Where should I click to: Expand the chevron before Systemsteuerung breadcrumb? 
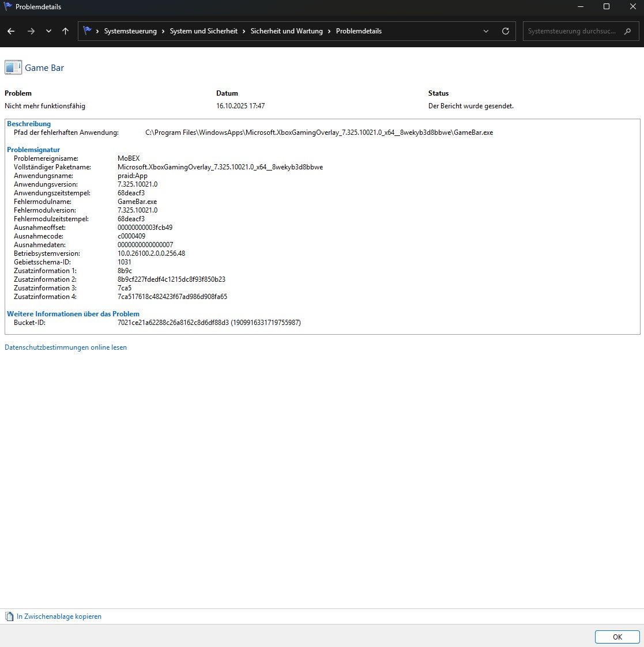coord(97,31)
